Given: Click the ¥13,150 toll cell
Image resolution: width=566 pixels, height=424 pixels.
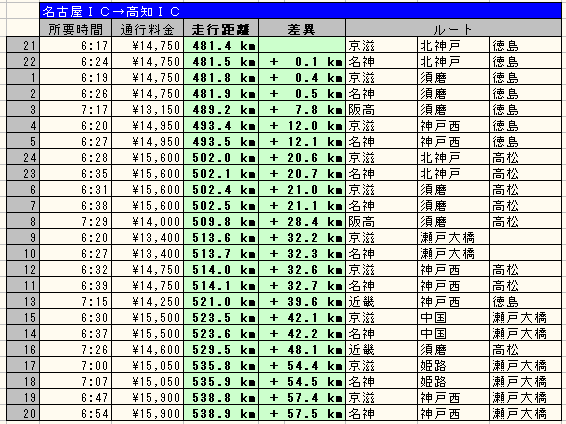Looking at the screenshot, I should pyautogui.click(x=148, y=109).
